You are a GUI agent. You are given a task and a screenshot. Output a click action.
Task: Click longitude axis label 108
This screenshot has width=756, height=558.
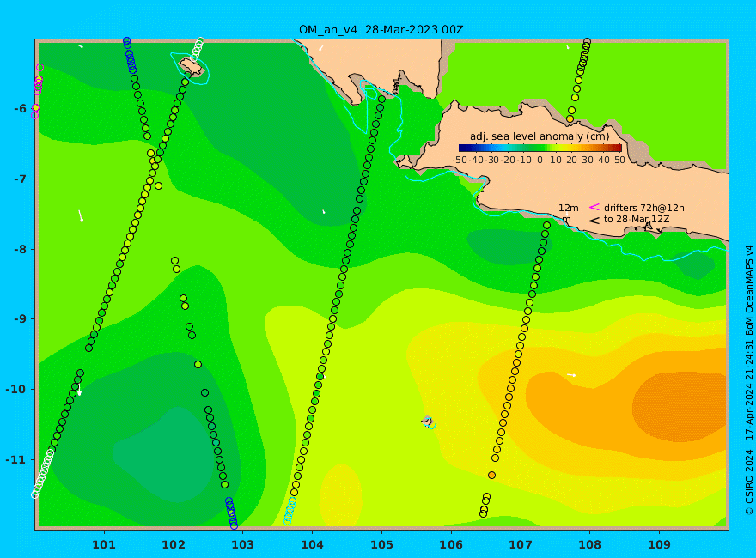(x=589, y=544)
